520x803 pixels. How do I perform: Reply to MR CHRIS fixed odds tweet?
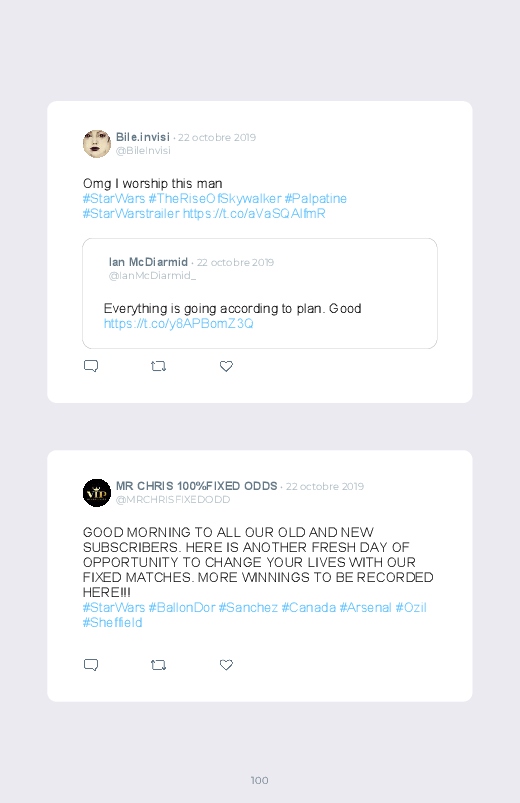coord(91,665)
